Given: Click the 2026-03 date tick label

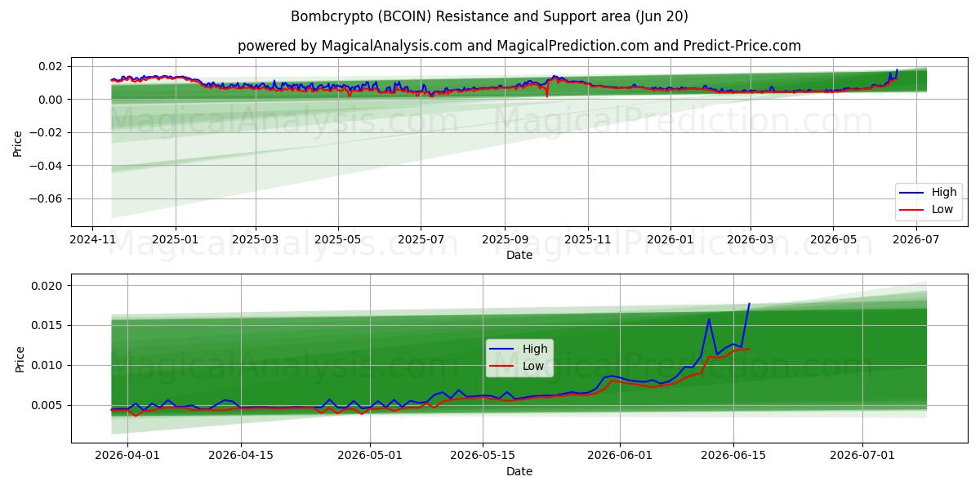Looking at the screenshot, I should (751, 239).
